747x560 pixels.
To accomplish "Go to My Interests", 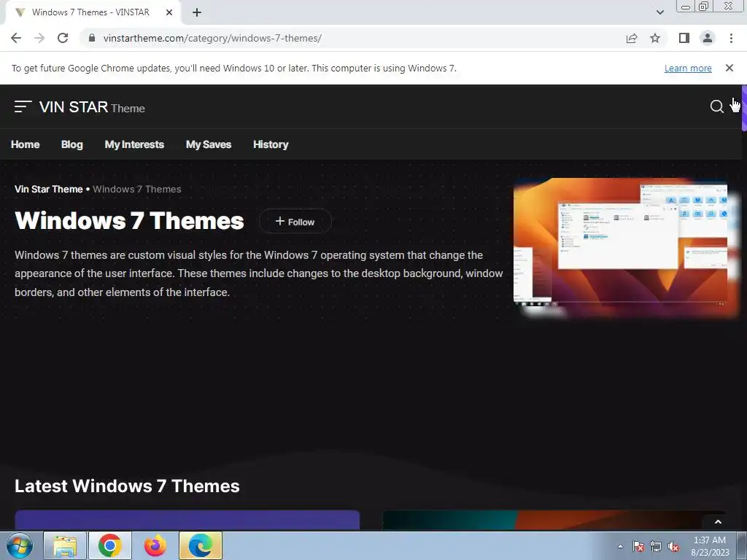I will click(134, 144).
